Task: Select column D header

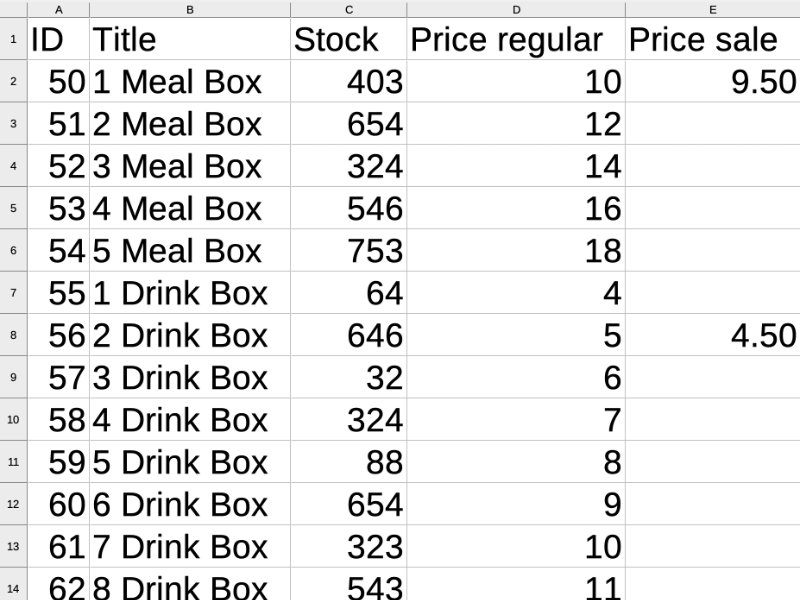Action: 516,9
